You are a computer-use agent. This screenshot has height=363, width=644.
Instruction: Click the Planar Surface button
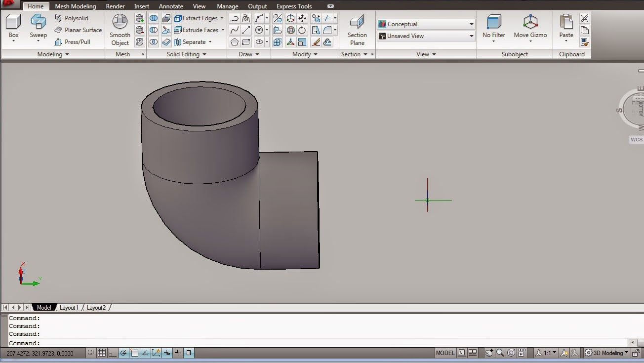[x=78, y=30]
